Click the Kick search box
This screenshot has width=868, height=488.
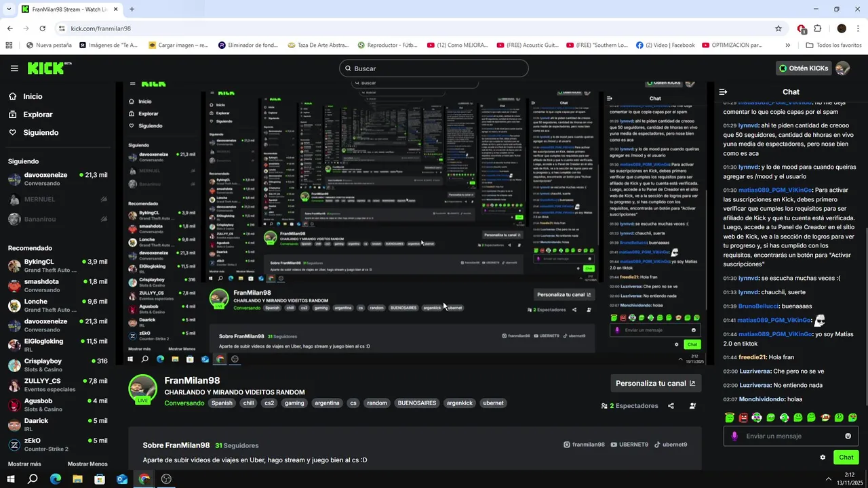point(434,68)
